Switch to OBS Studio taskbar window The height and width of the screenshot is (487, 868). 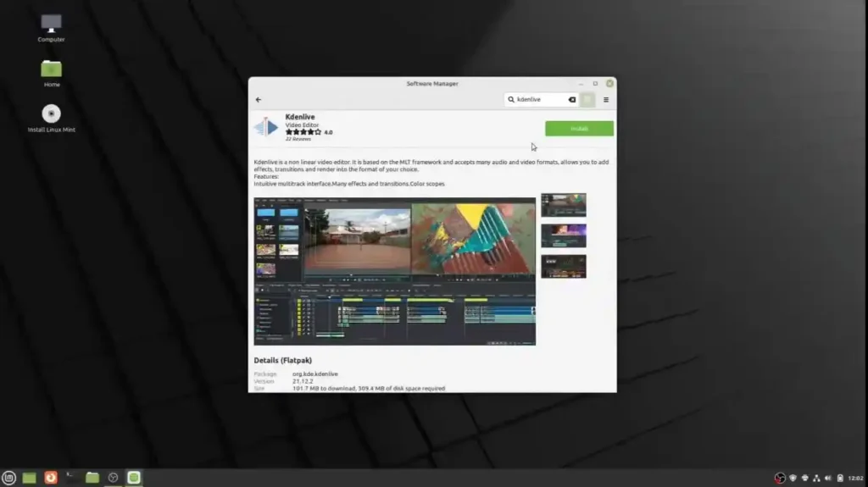(113, 478)
